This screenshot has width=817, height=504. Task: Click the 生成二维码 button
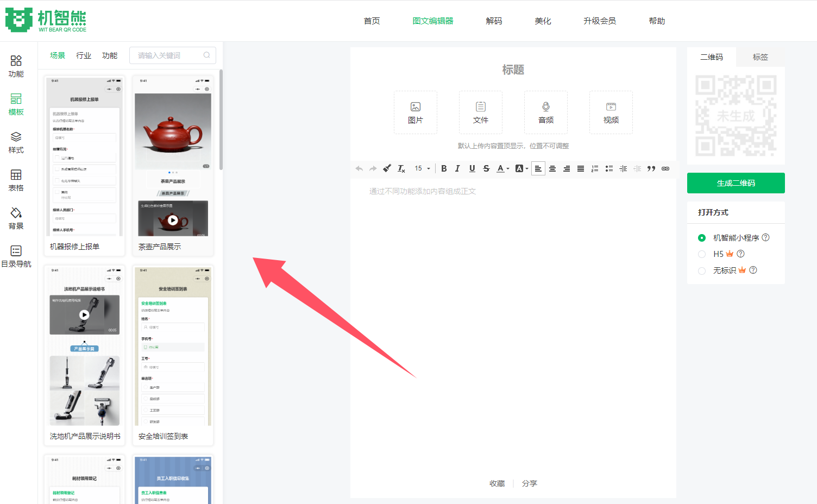736,183
